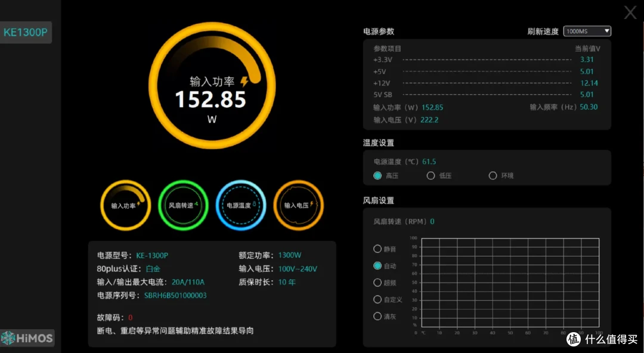The width and height of the screenshot is (644, 353).
Task: Open the refresh speed 1000MS dropdown
Action: coord(587,31)
